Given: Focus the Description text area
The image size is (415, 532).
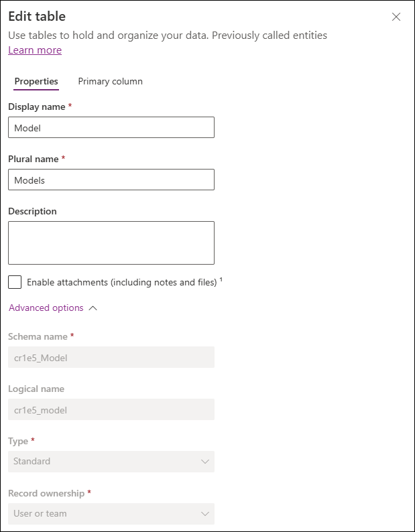Looking at the screenshot, I should point(111,243).
